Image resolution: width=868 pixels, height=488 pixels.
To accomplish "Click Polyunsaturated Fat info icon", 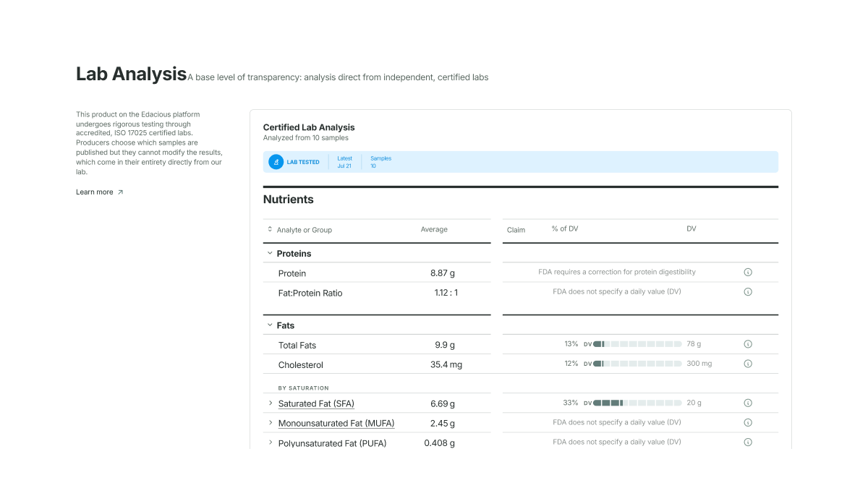I will pyautogui.click(x=748, y=442).
